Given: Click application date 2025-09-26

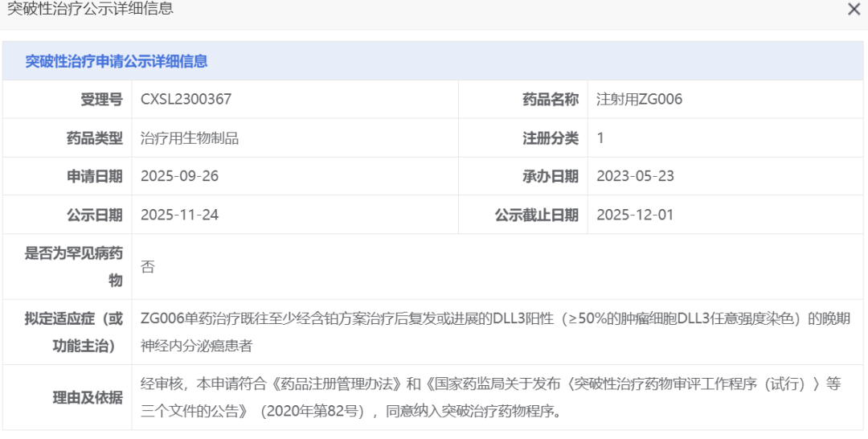Looking at the screenshot, I should [x=180, y=176].
